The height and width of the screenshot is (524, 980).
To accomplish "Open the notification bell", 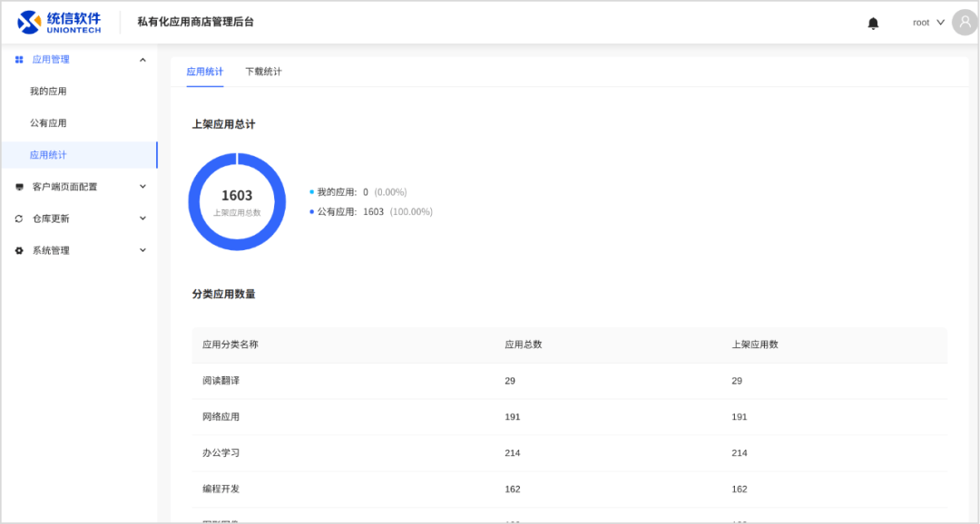I will pyautogui.click(x=873, y=23).
